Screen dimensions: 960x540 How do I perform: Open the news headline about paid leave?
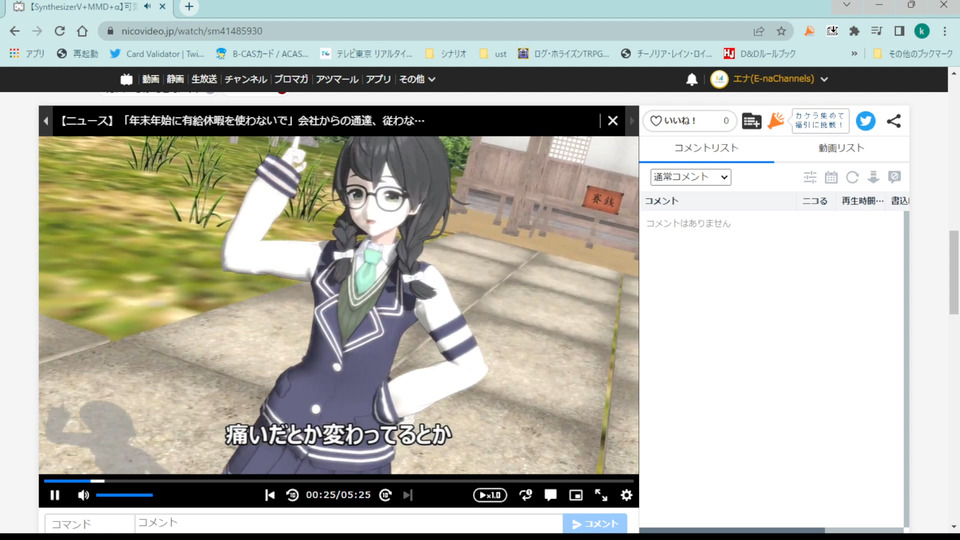pyautogui.click(x=242, y=121)
